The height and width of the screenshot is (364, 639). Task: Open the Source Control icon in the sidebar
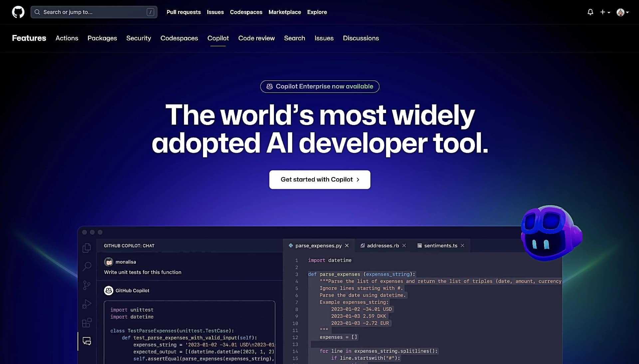pyautogui.click(x=87, y=285)
